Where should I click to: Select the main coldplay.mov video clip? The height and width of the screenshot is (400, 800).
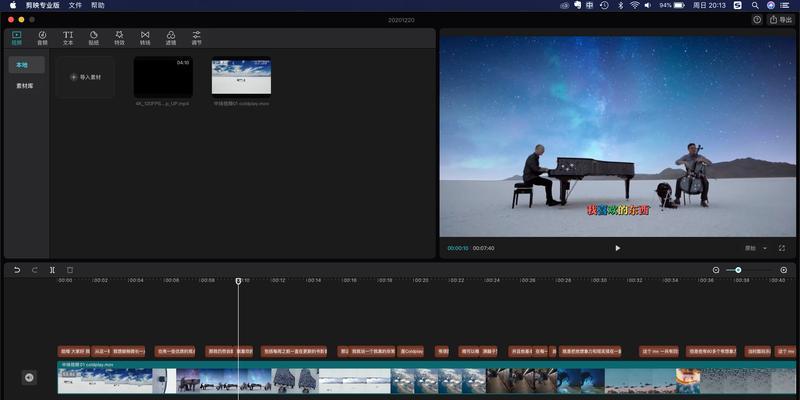pyautogui.click(x=427, y=378)
